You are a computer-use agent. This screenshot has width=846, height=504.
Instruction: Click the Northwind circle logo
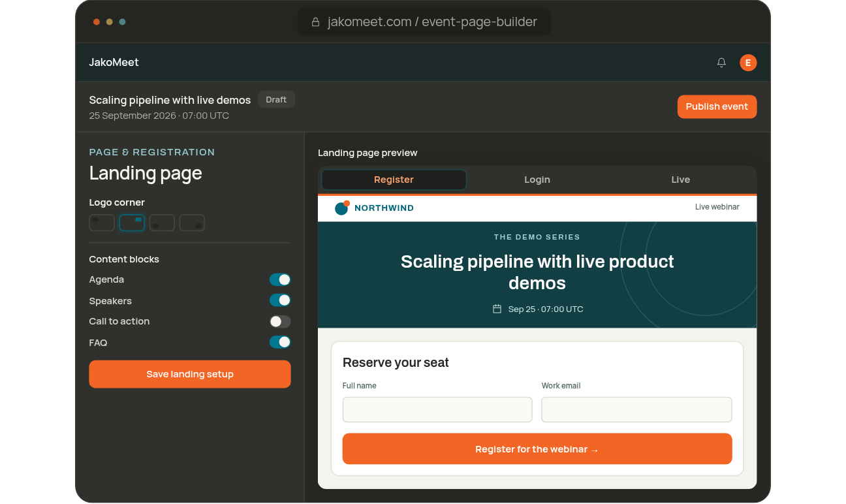[342, 208]
